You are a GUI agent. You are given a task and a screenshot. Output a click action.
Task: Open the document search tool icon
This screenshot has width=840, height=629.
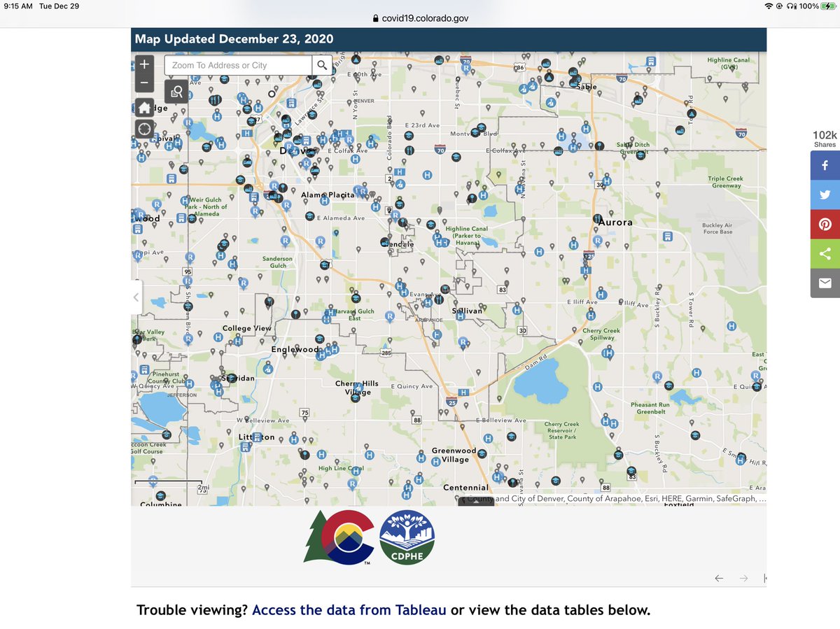tap(176, 91)
